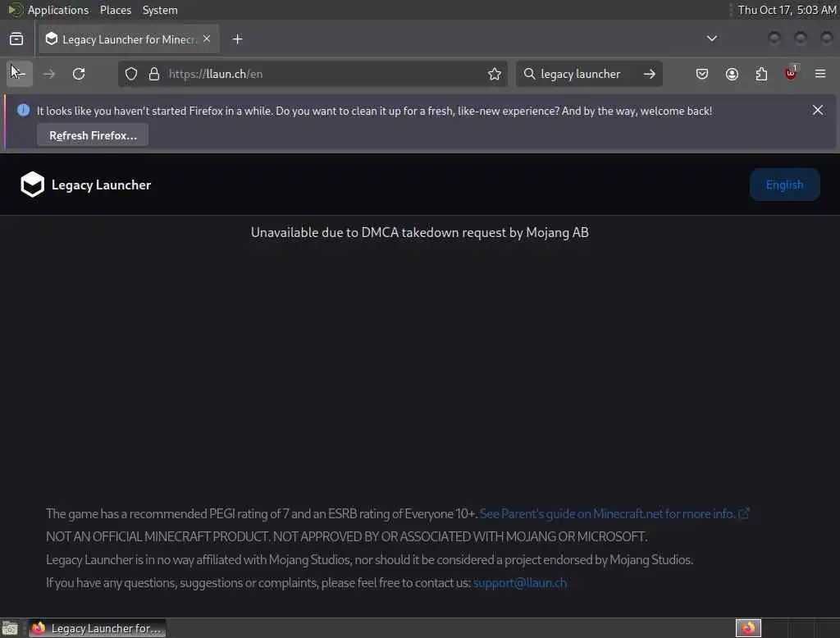Click the 'welcome back!' notification message text
Screen dimensions: 840x638
[374, 111]
